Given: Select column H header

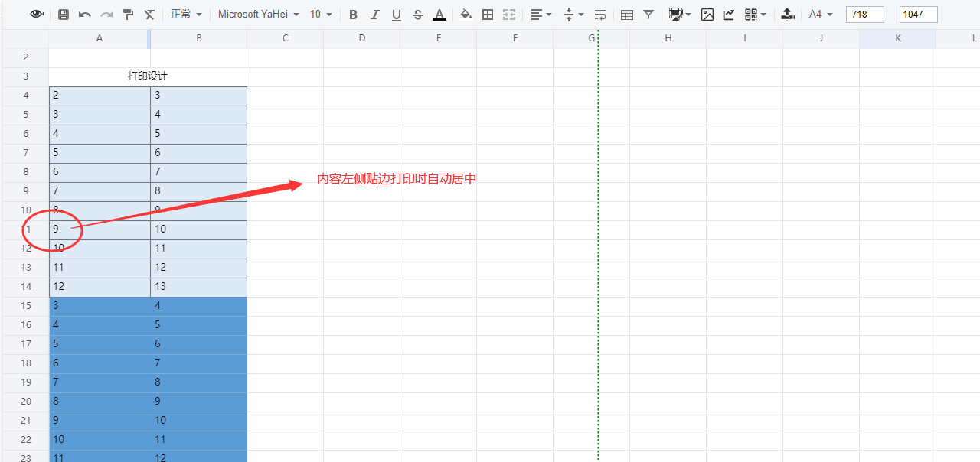Looking at the screenshot, I should tap(668, 38).
